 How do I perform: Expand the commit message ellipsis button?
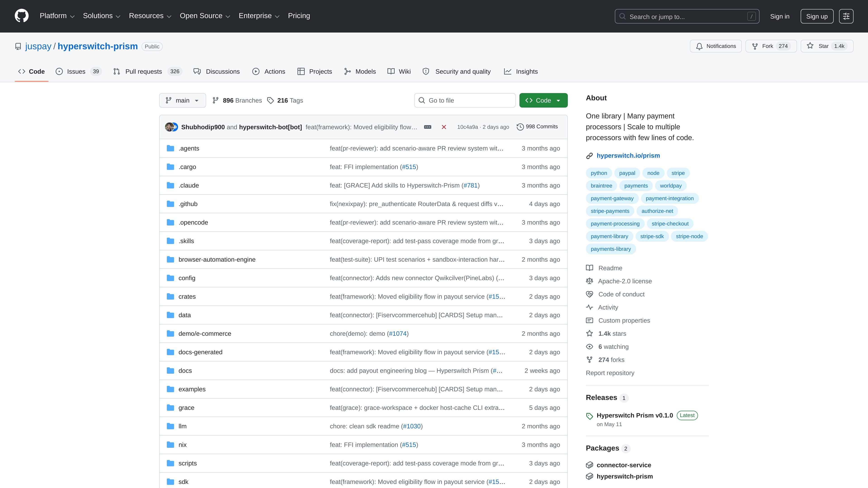pos(428,127)
